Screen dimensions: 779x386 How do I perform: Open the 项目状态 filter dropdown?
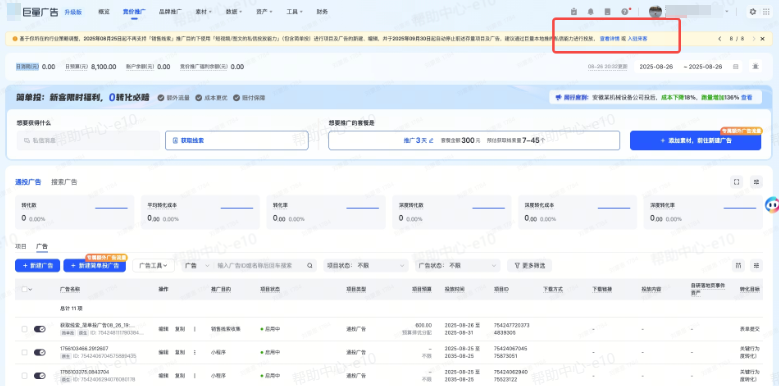tap(366, 266)
